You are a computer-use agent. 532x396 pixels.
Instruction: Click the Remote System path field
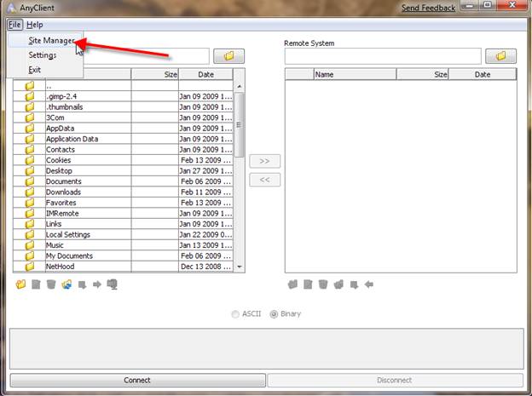[x=383, y=56]
